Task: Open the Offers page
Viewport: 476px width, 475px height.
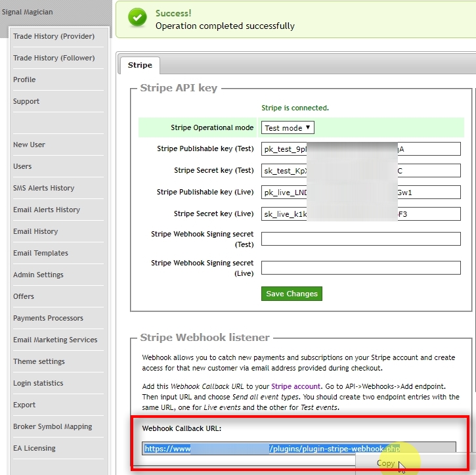Action: tap(24, 296)
